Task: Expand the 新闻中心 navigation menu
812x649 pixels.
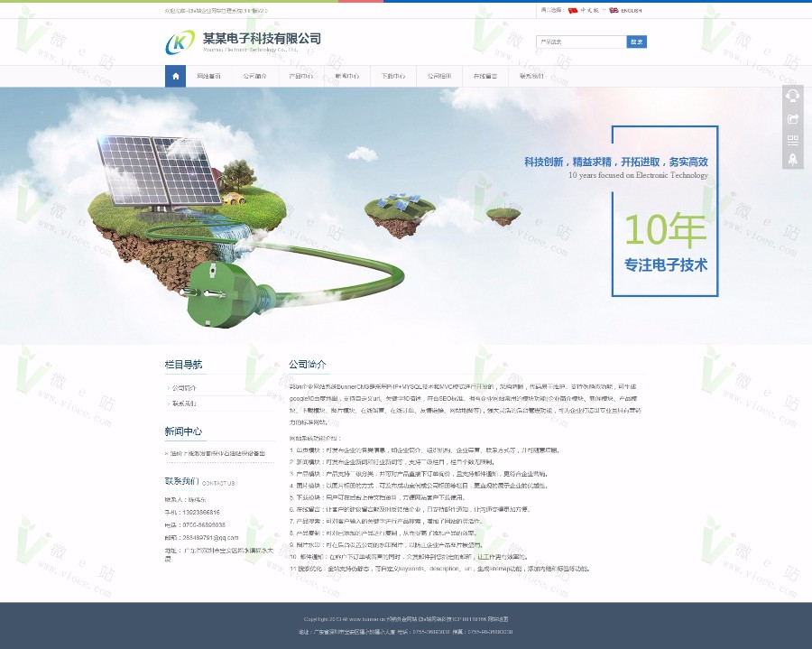Action: coord(346,76)
